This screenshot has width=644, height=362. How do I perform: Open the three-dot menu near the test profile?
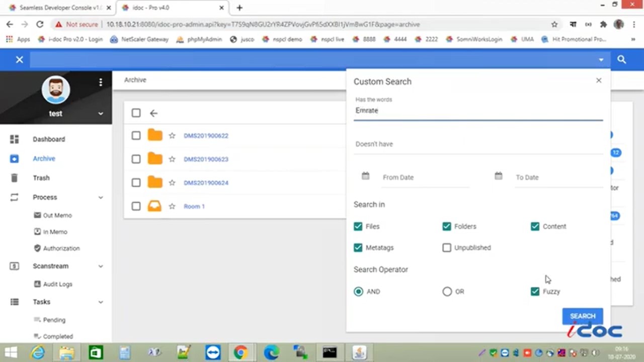pyautogui.click(x=101, y=82)
